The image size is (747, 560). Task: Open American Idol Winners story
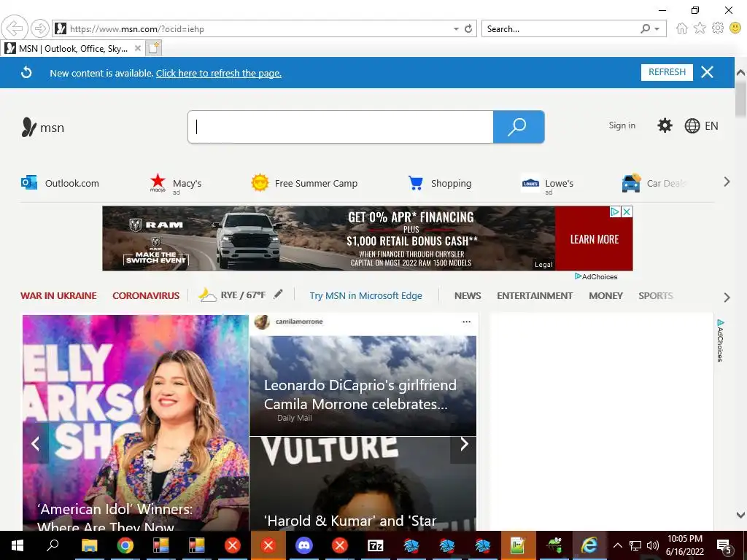coord(135,423)
